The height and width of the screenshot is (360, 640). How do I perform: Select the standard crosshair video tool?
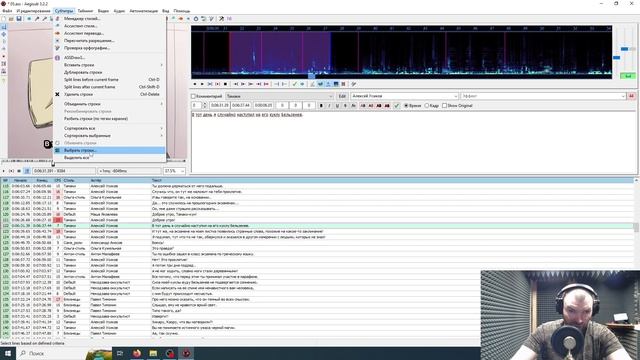[x=4, y=27]
